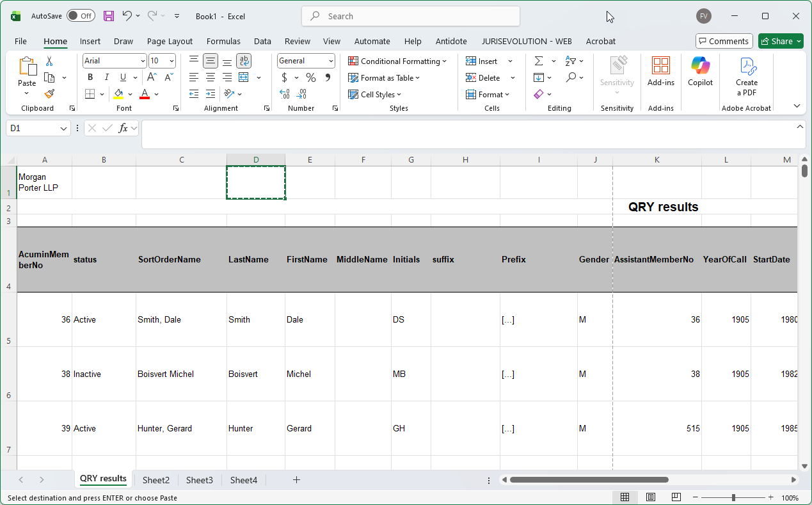This screenshot has width=812, height=505.
Task: Switch to Page Break Preview view
Action: tap(676, 497)
